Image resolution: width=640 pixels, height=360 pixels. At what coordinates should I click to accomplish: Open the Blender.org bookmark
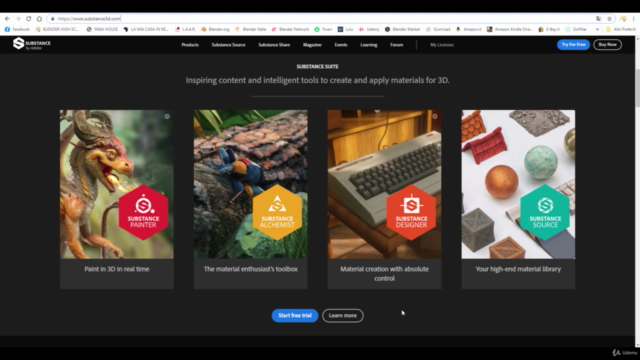coord(215,29)
